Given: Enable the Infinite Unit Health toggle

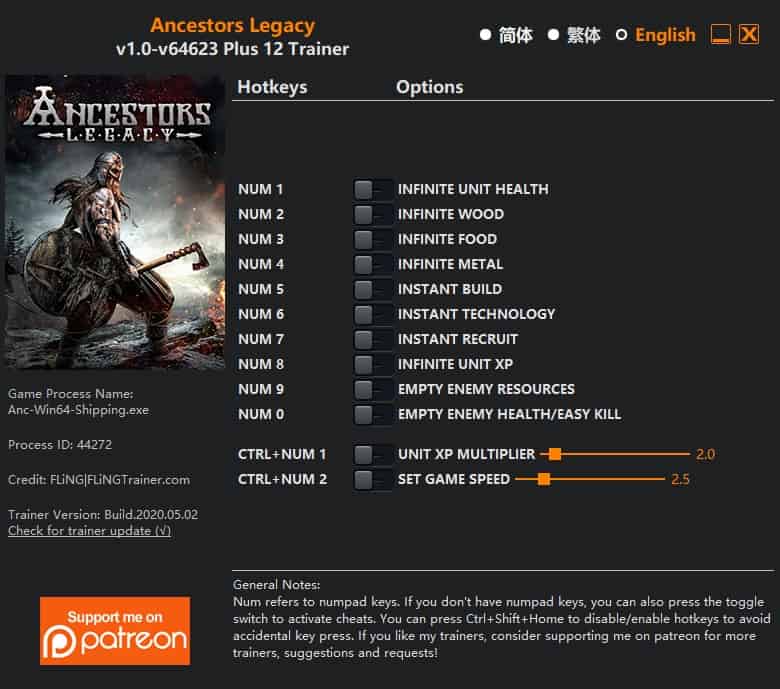Looking at the screenshot, I should pos(373,190).
